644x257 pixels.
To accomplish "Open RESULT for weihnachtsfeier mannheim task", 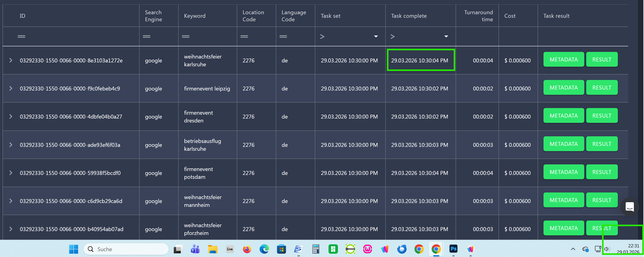I will pyautogui.click(x=601, y=200).
